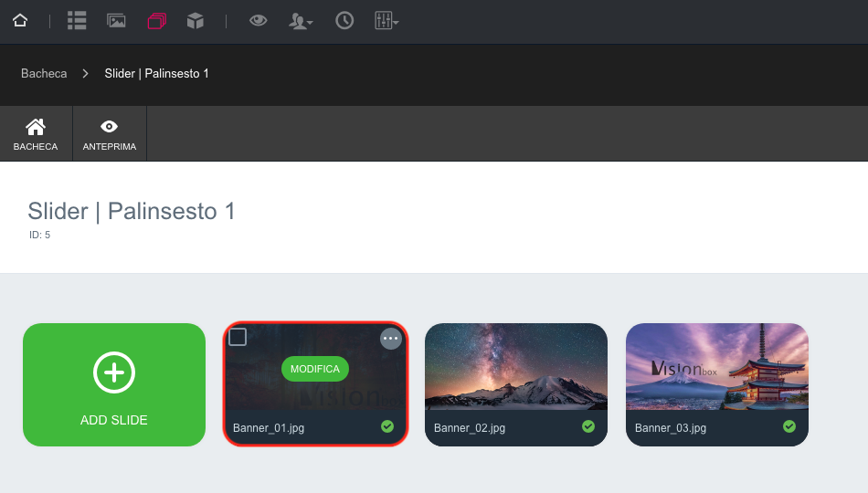This screenshot has width=868, height=493.
Task: Open the settings sliders dropdown icon
Action: [386, 20]
